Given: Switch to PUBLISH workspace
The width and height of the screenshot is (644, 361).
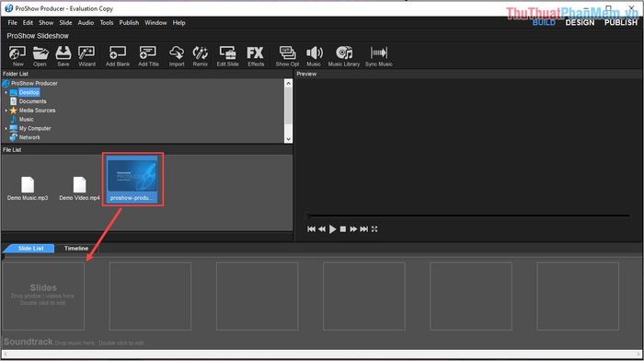Looking at the screenshot, I should [621, 23].
